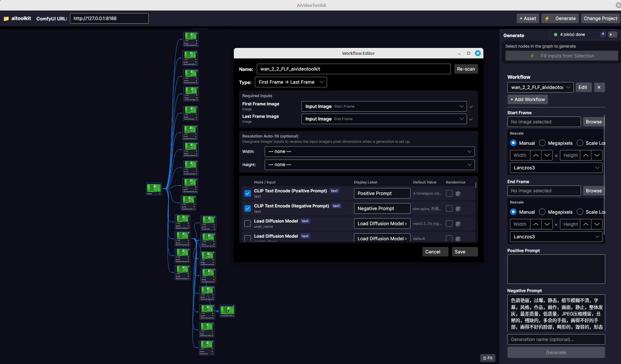621x364 pixels.
Task: Click the Generation name optional field
Action: pos(556,339)
